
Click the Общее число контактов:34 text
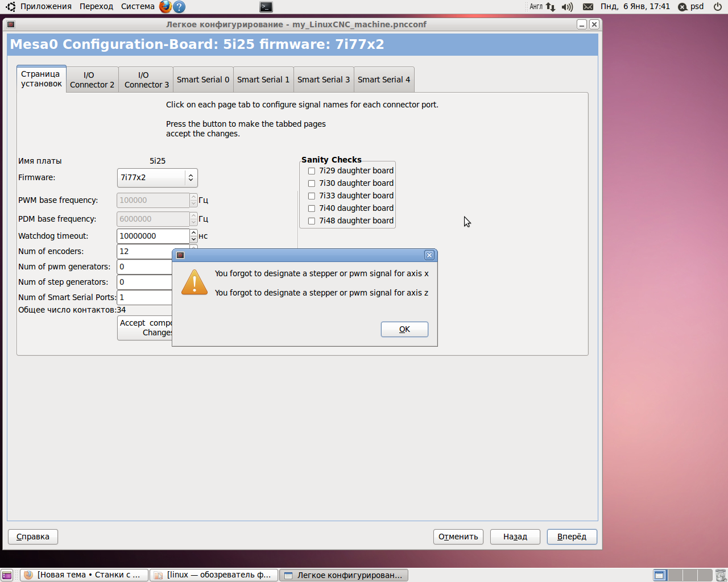click(72, 310)
